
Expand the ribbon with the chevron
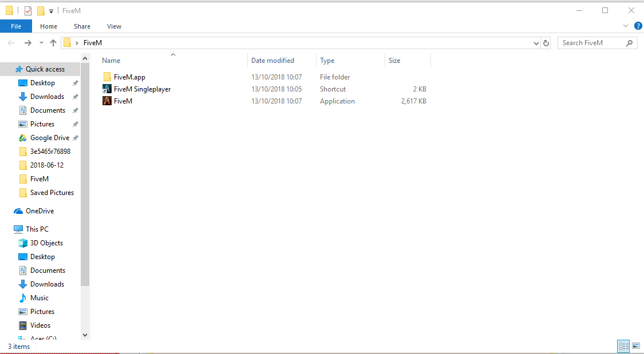pos(626,26)
